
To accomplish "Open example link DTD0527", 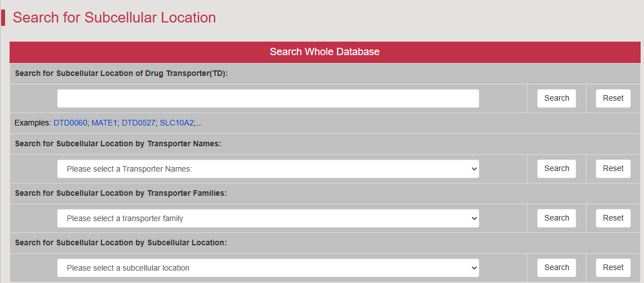I will pos(139,123).
